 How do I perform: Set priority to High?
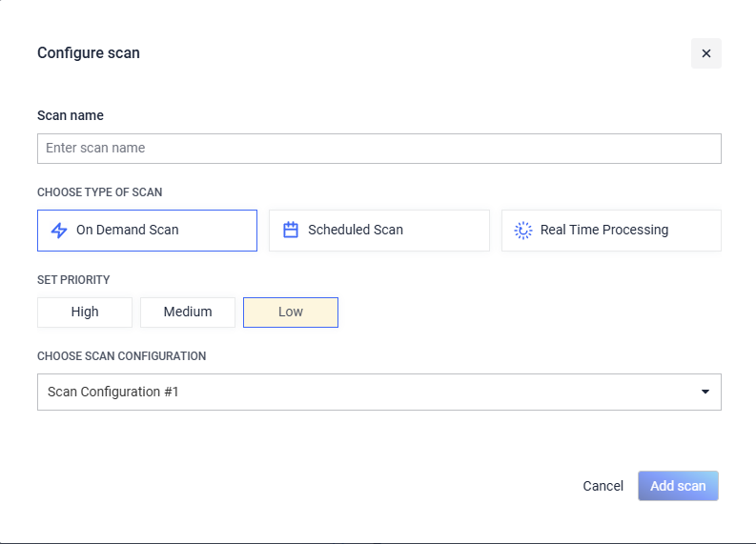[85, 312]
